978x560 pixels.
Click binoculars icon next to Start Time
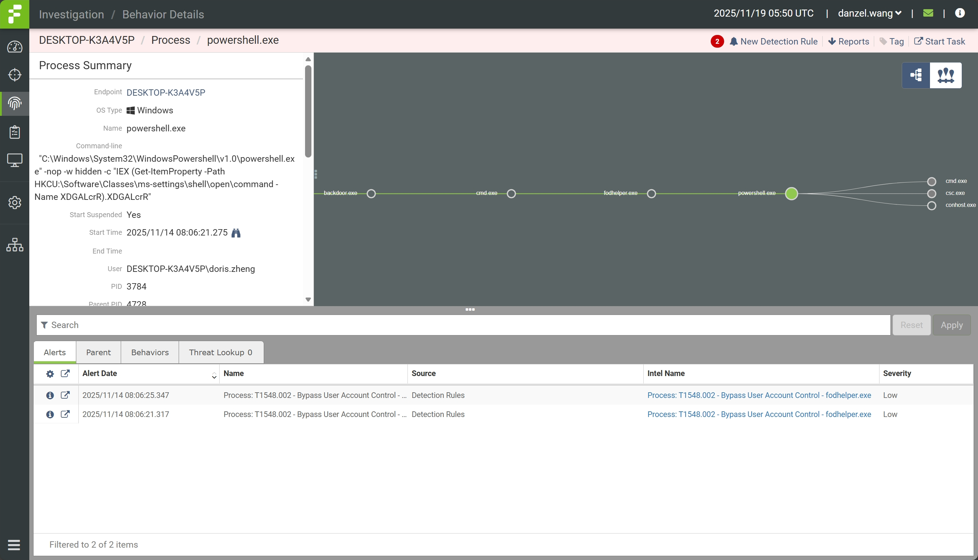pyautogui.click(x=236, y=233)
